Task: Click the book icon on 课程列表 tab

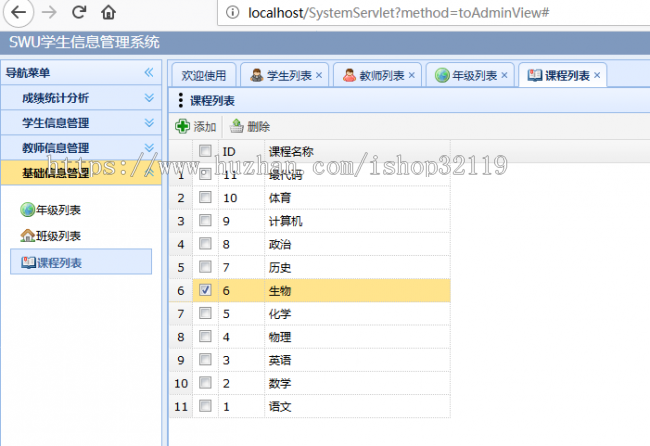Action: (x=535, y=75)
